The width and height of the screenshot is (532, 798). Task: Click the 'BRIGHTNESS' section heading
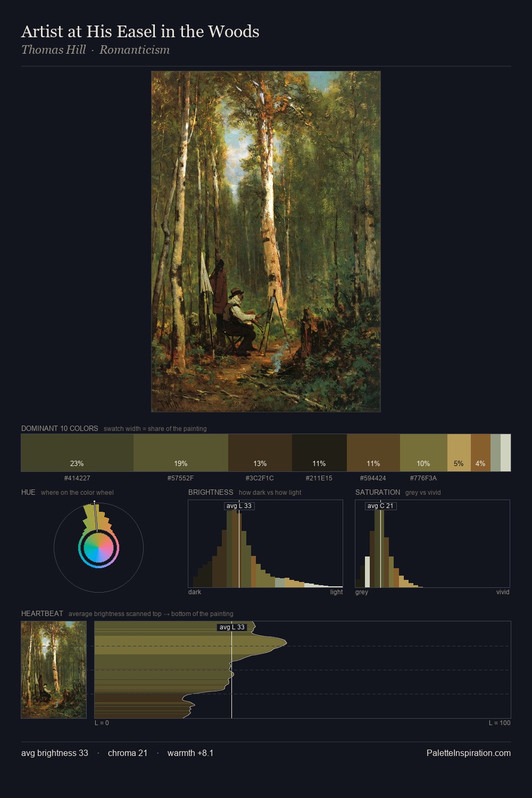pos(211,492)
